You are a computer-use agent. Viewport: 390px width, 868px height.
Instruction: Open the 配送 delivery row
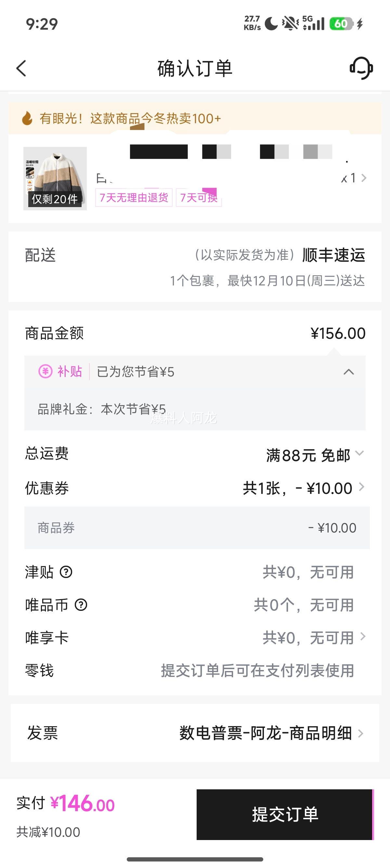[x=195, y=267]
